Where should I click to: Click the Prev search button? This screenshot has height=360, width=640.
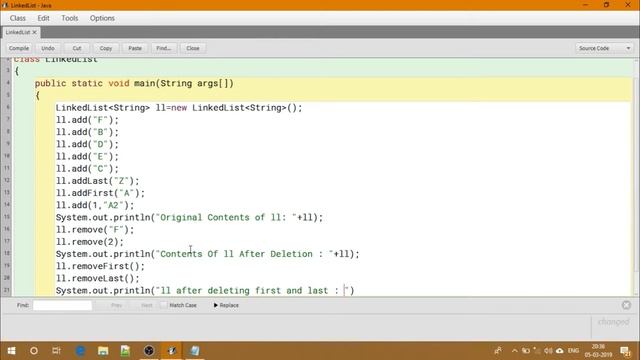coord(116,305)
